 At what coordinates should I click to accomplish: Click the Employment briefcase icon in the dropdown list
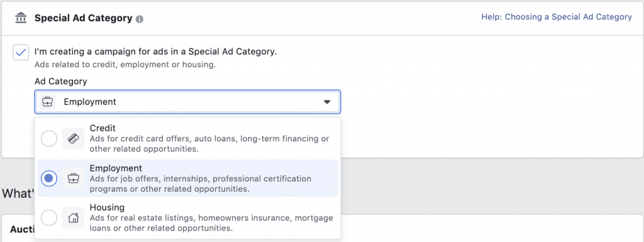(73, 179)
